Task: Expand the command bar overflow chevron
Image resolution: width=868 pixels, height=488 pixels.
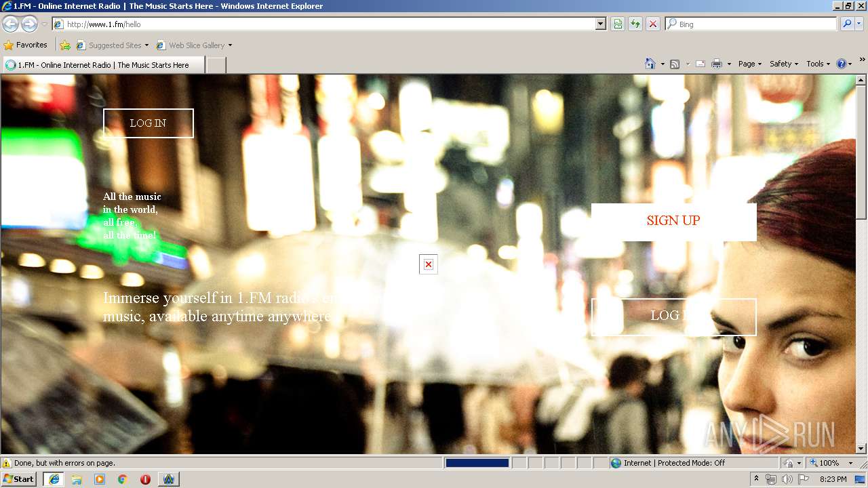Action: coord(863,60)
